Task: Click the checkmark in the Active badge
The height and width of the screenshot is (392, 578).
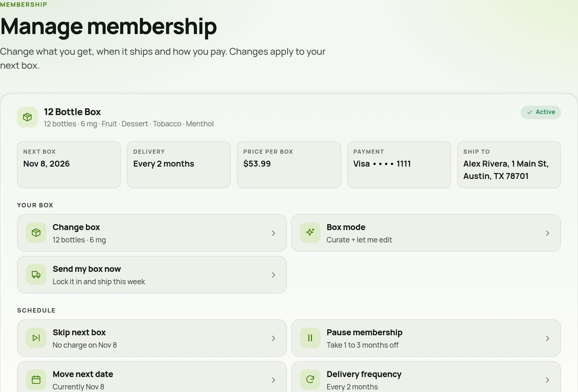Action: click(x=530, y=112)
